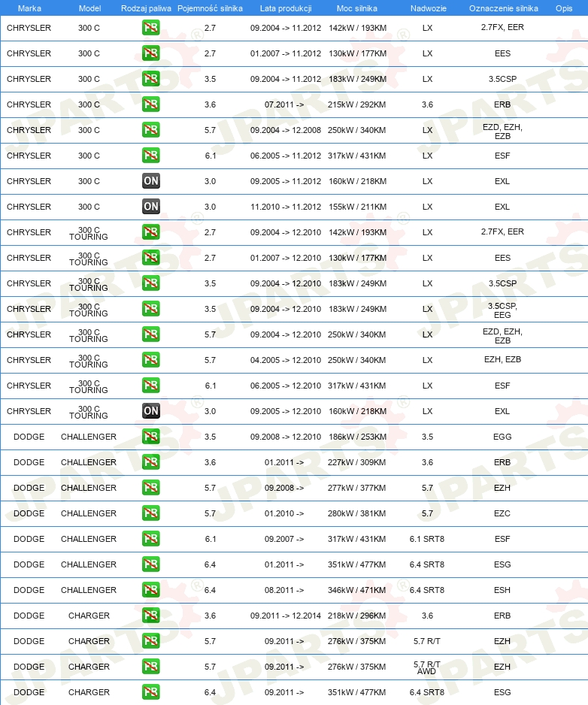Click diesel ON icon in 155kW/211KM row
The width and height of the screenshot is (588, 705).
(150, 207)
